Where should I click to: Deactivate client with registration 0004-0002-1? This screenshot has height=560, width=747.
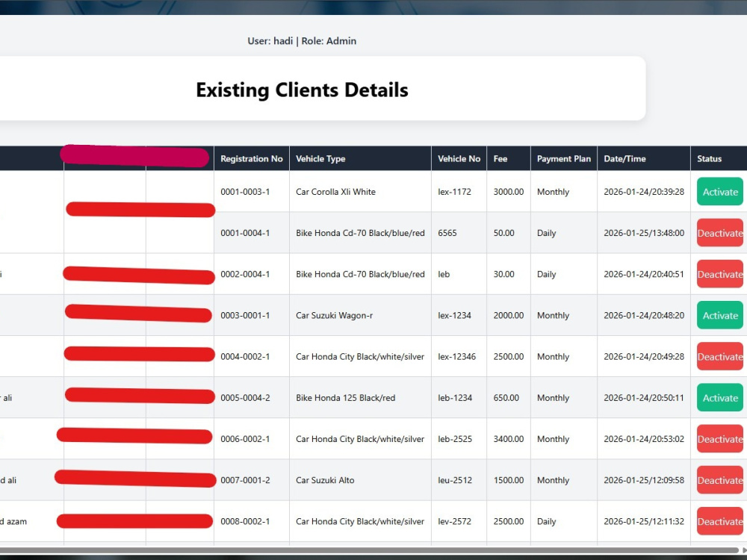(720, 357)
